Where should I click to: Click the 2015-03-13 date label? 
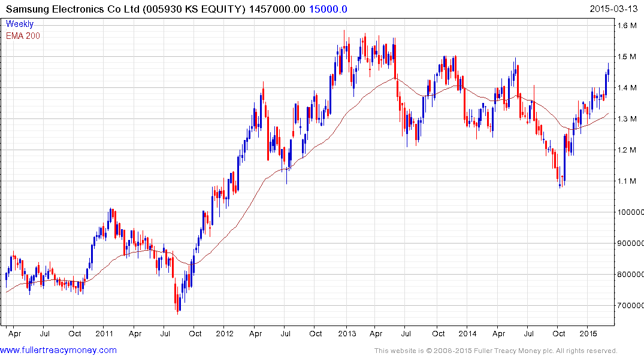615,9
